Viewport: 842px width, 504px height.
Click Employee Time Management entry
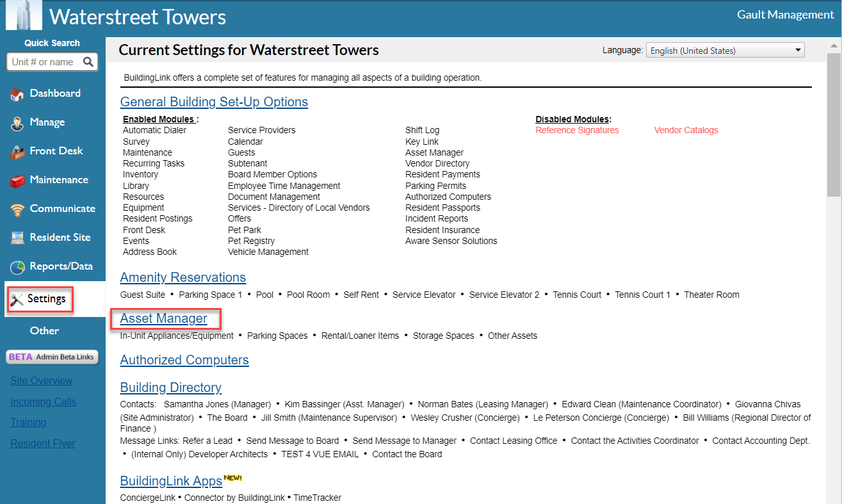coord(284,186)
